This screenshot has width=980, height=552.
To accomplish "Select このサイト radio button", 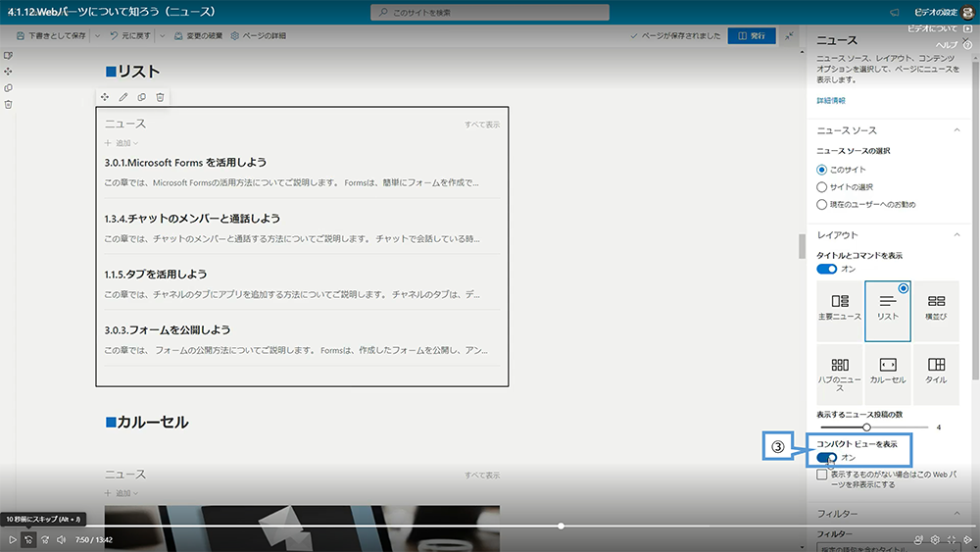I will pos(821,170).
